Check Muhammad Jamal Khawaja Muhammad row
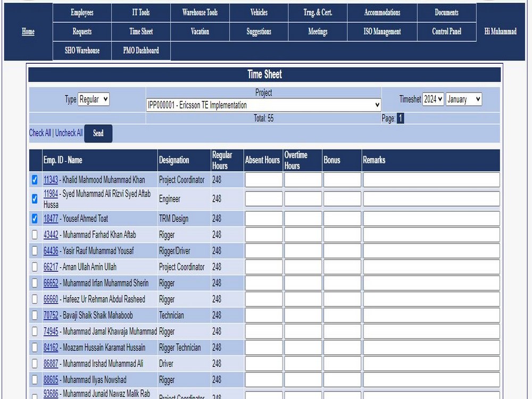 [x=35, y=331]
